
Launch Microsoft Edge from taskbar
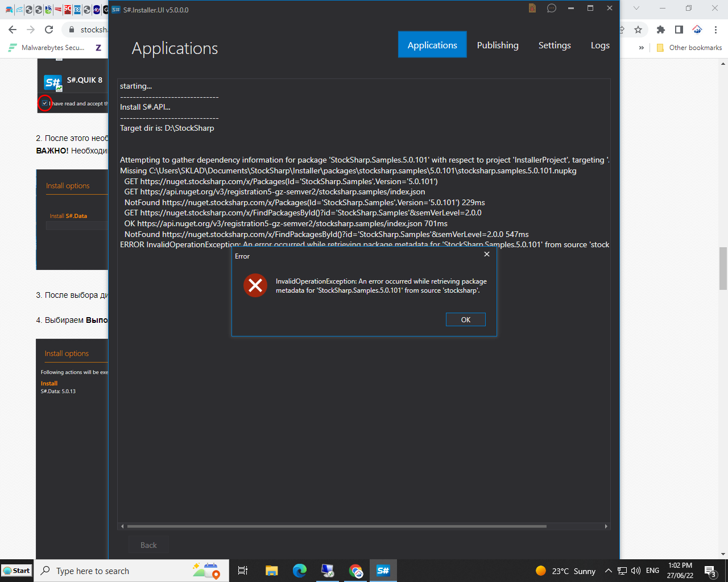[300, 571]
